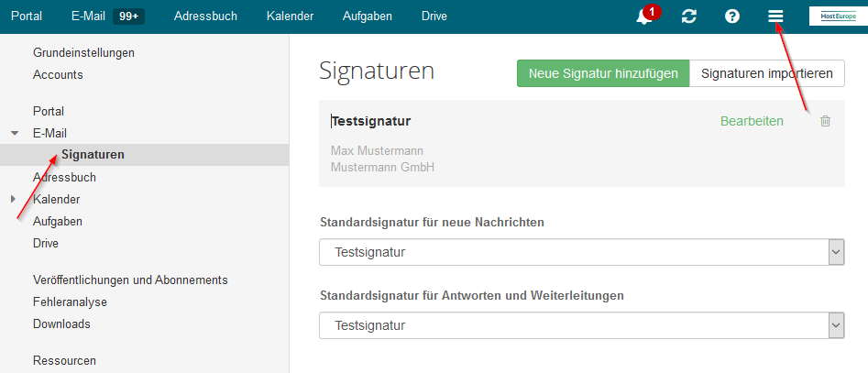Collapse the E-Mail settings tree node
This screenshot has height=373, width=868.
pos(15,134)
